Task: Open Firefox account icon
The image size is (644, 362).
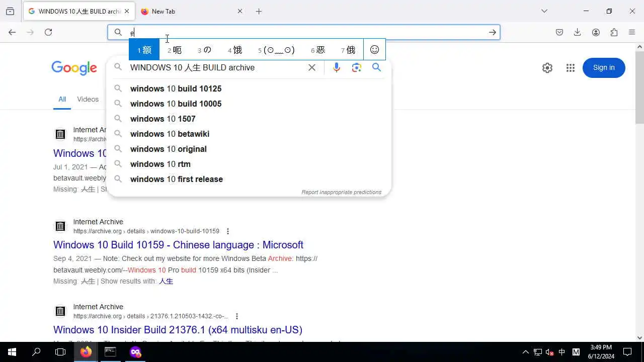Action: (596, 32)
